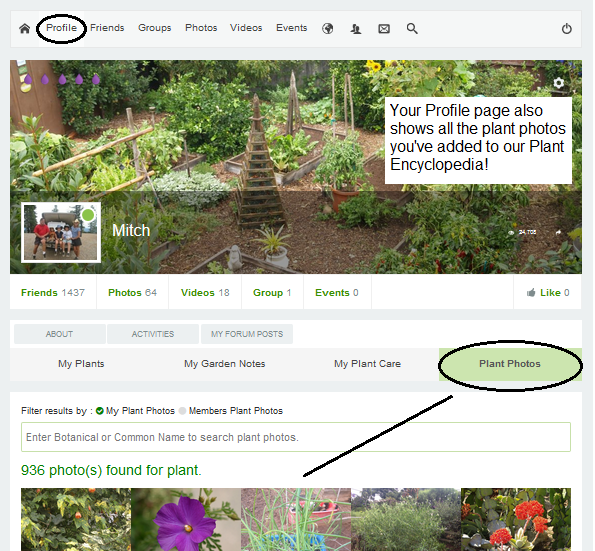Open the Profile menu item
The width and height of the screenshot is (595, 551).
pyautogui.click(x=61, y=28)
